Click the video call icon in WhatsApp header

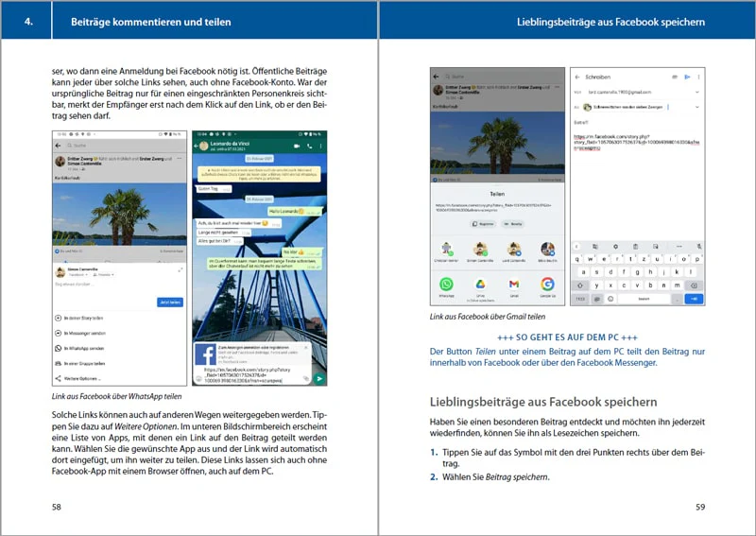(x=297, y=146)
